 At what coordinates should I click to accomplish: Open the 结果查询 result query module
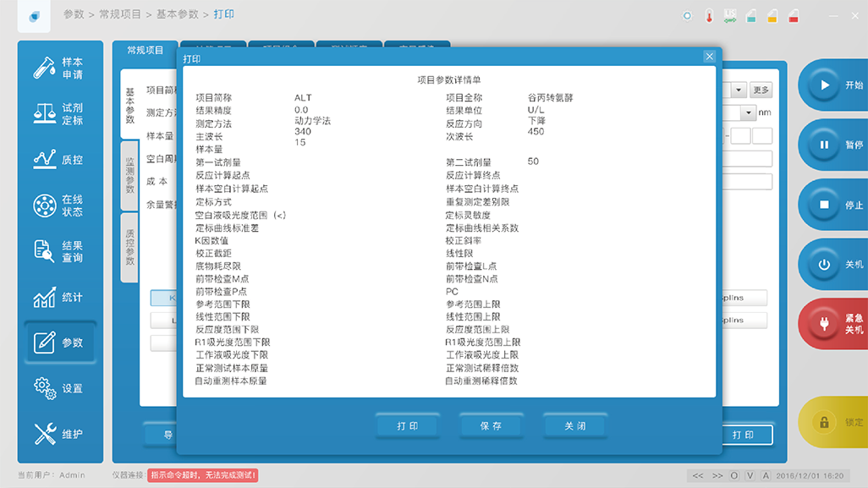58,251
